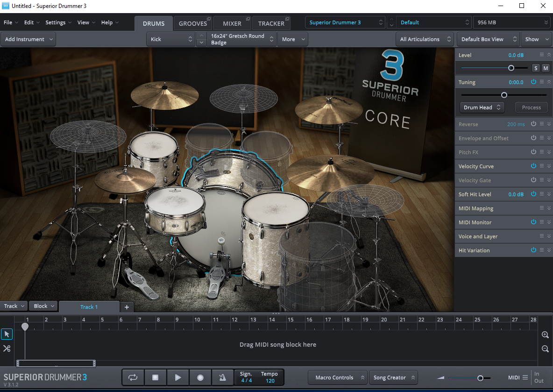Click the Tuning slider handle
This screenshot has width=553, height=392.
click(504, 95)
